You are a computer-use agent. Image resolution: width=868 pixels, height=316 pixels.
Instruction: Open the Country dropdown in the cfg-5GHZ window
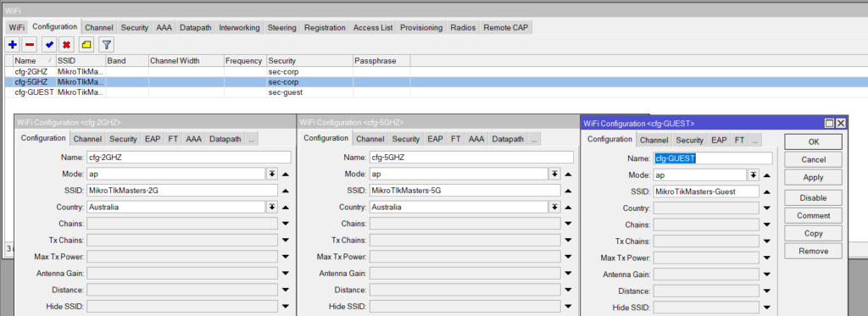coord(554,207)
